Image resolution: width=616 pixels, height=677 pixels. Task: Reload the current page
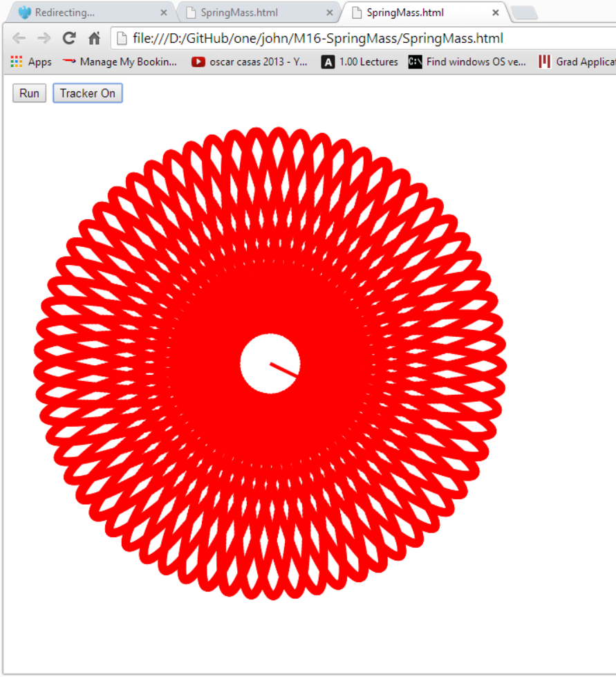click(x=69, y=39)
